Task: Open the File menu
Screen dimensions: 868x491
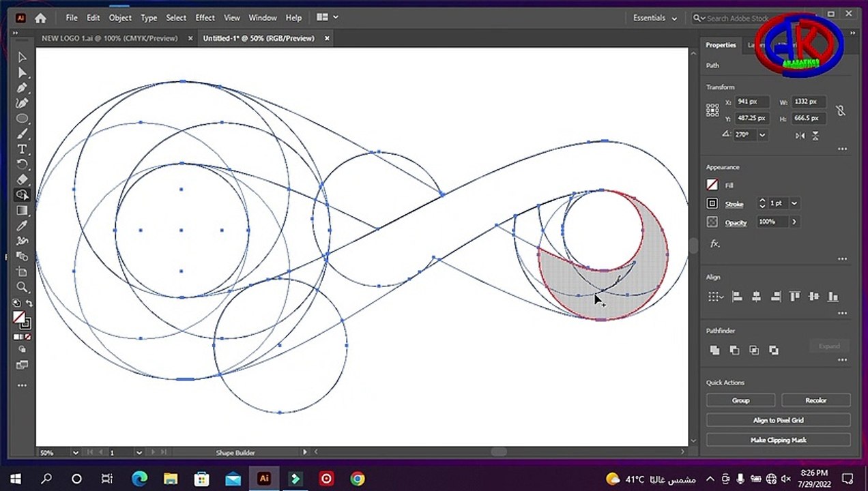Action: 72,18
